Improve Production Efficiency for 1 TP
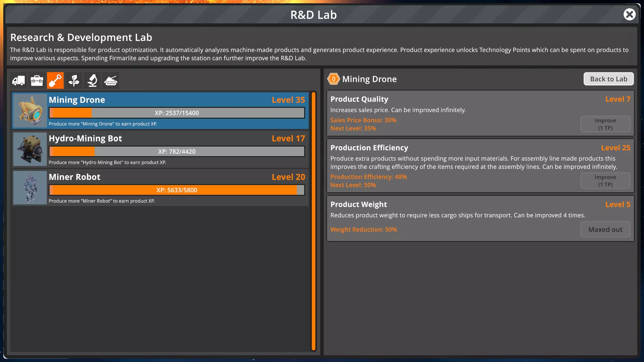The image size is (644, 362). click(605, 180)
